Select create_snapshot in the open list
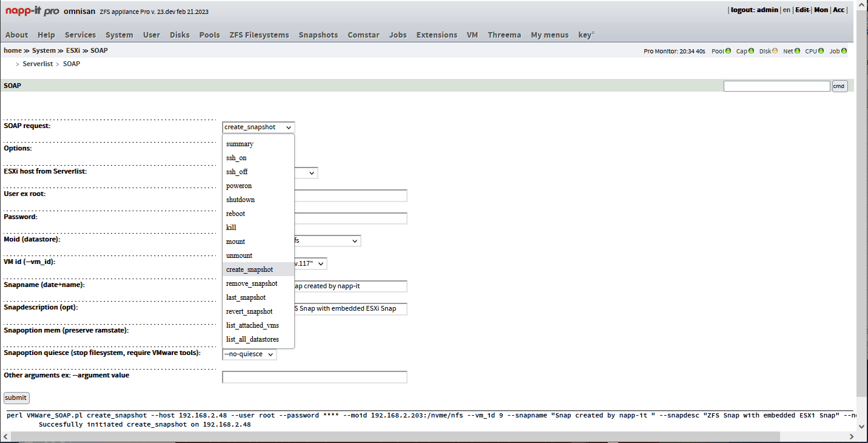This screenshot has height=443, width=868. [x=258, y=269]
